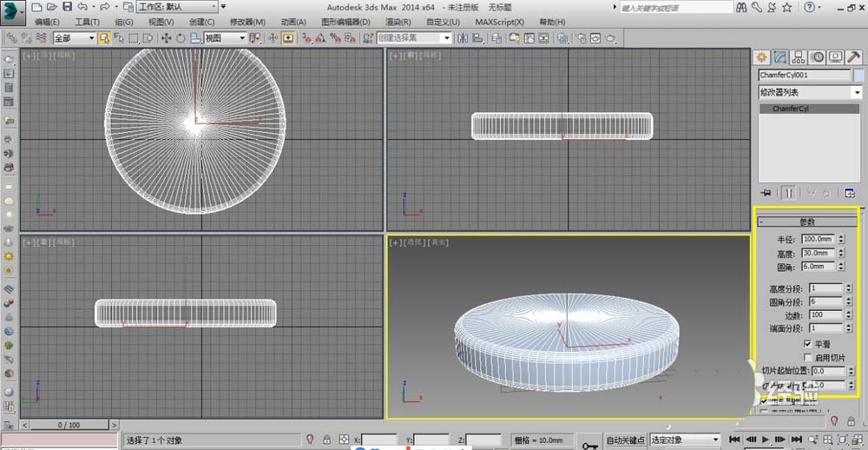Click the object color swatch
868x450 pixels.
[x=858, y=75]
